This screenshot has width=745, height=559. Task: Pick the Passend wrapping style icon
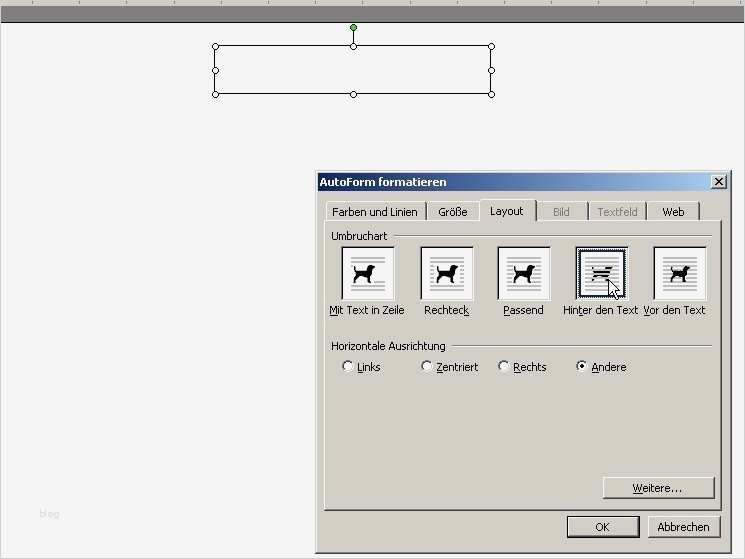(524, 274)
